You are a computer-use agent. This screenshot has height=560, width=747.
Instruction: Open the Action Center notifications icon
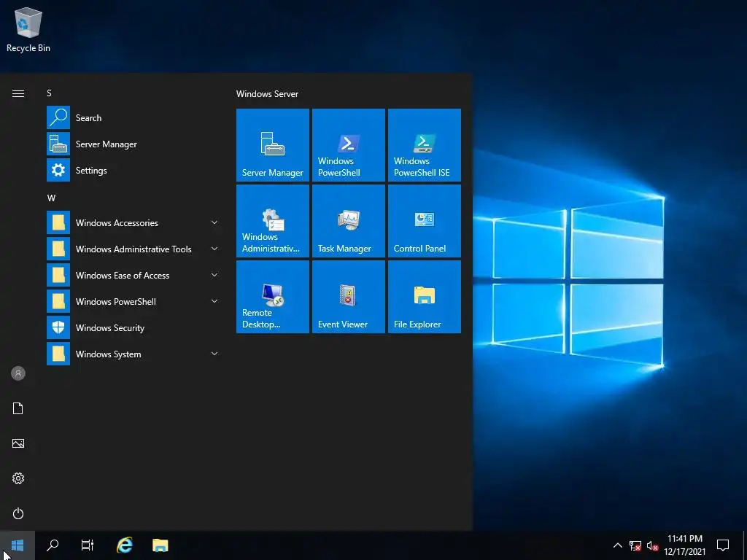tap(723, 545)
